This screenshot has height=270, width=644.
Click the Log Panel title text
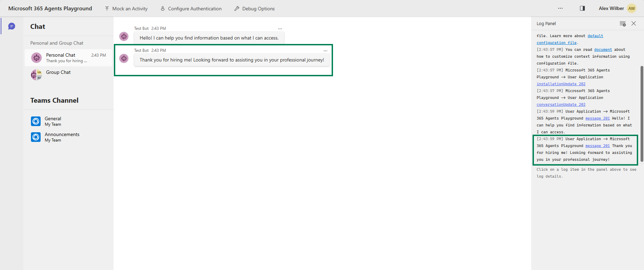coord(546,24)
